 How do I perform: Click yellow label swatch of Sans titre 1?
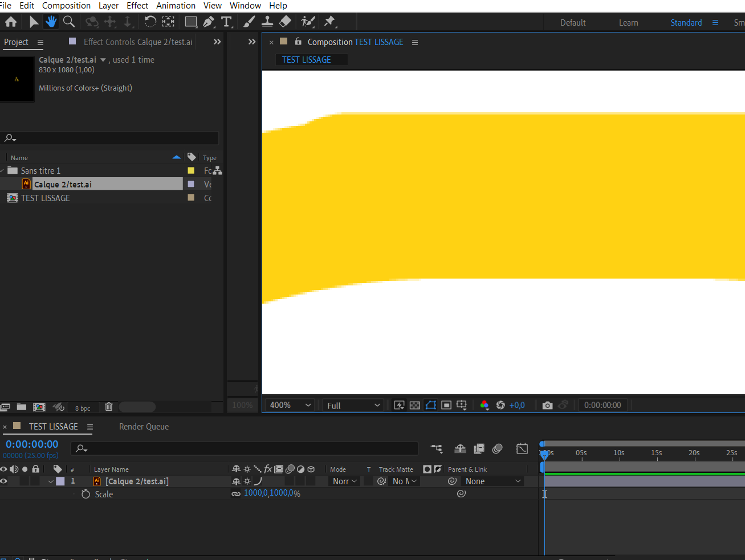[191, 170]
